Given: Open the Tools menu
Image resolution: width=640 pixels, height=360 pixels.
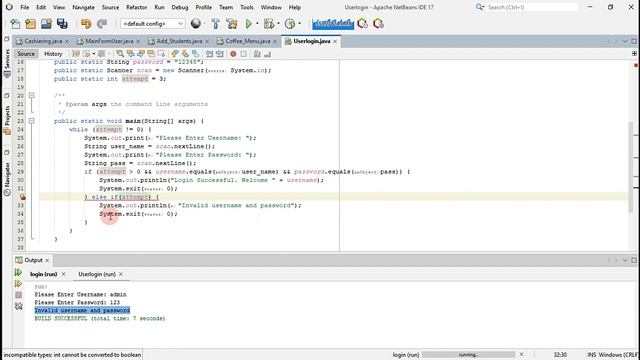Looking at the screenshot, I should pos(247,7).
